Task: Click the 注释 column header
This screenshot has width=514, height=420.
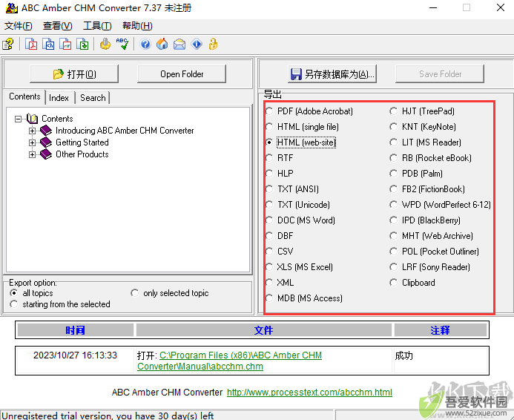Action: click(441, 330)
